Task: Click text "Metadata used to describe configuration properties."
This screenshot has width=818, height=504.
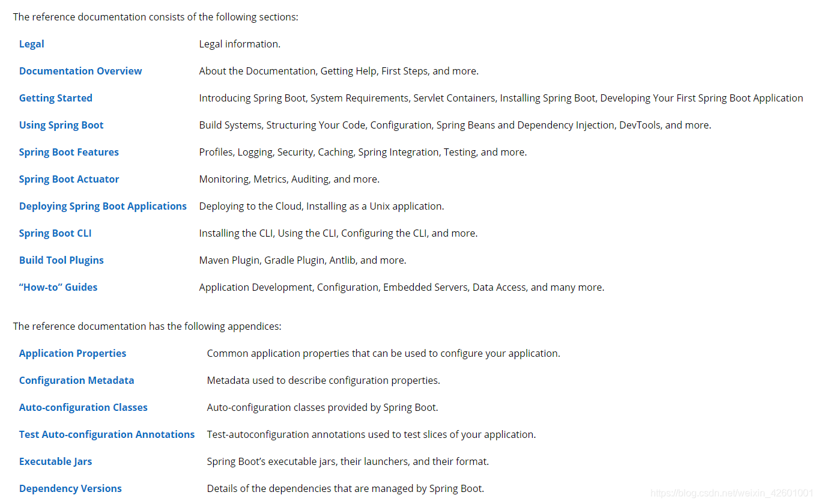Action: tap(324, 380)
